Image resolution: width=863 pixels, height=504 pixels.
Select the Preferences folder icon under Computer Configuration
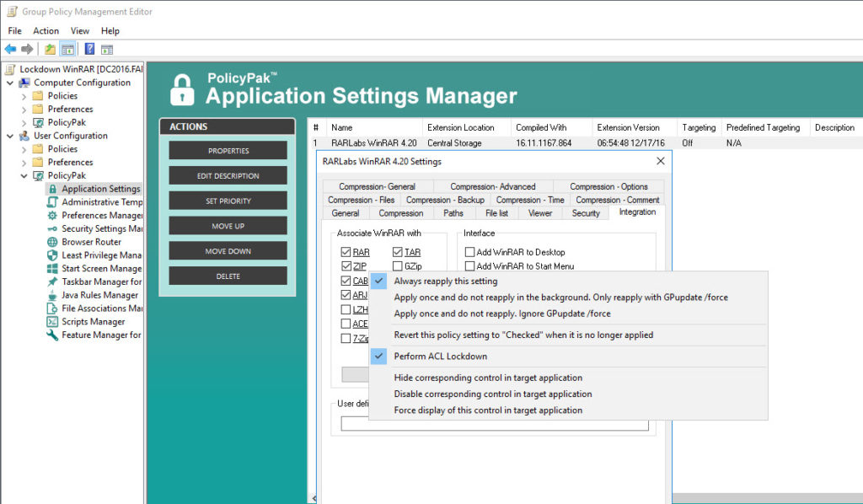(x=38, y=109)
